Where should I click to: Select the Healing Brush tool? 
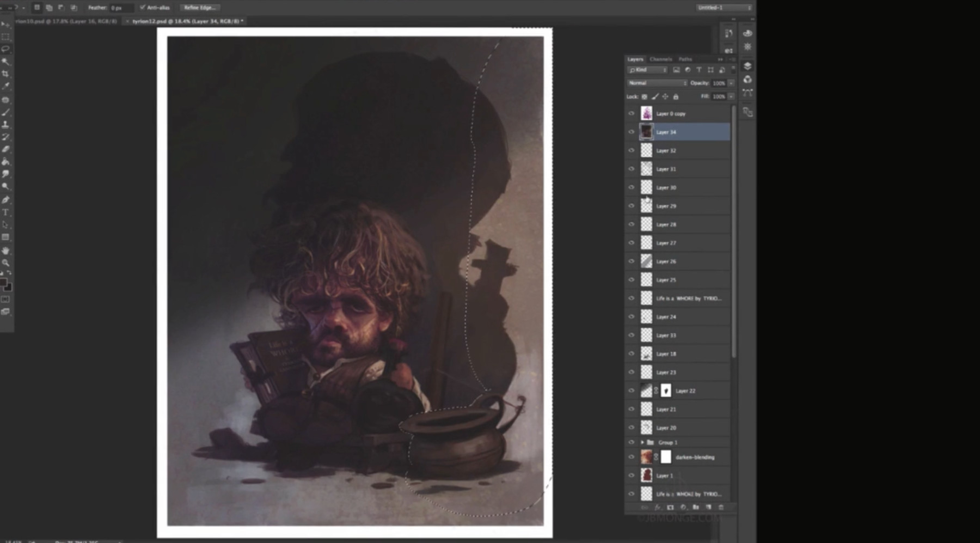tap(5, 100)
